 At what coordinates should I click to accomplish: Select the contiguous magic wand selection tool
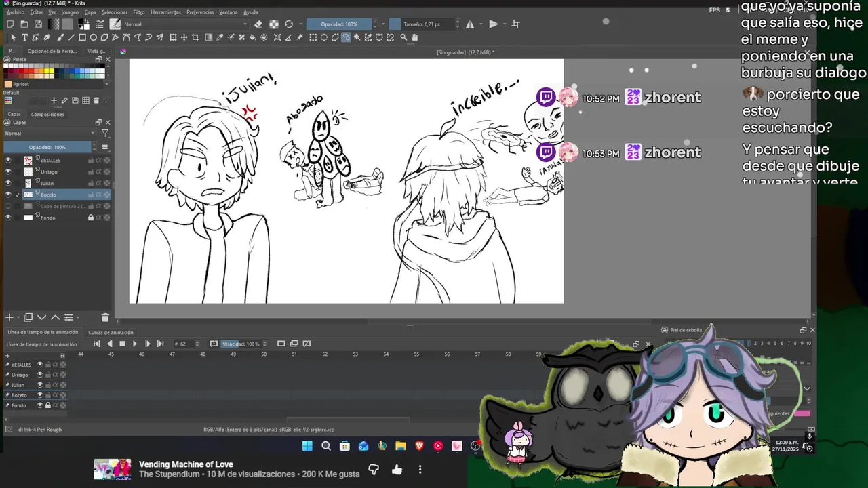(x=357, y=37)
